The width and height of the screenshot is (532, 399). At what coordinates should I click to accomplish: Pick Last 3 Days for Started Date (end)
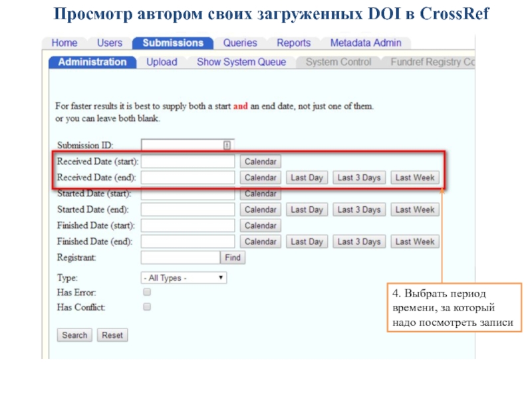[359, 209]
